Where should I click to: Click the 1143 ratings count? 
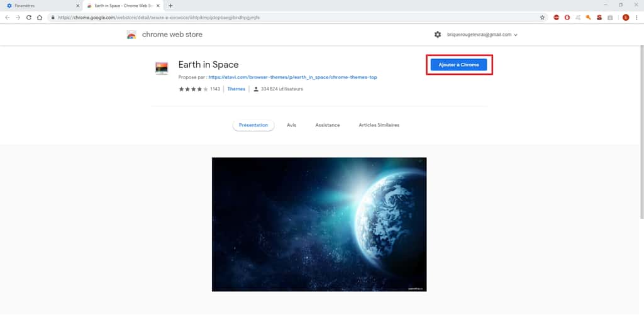[215, 89]
